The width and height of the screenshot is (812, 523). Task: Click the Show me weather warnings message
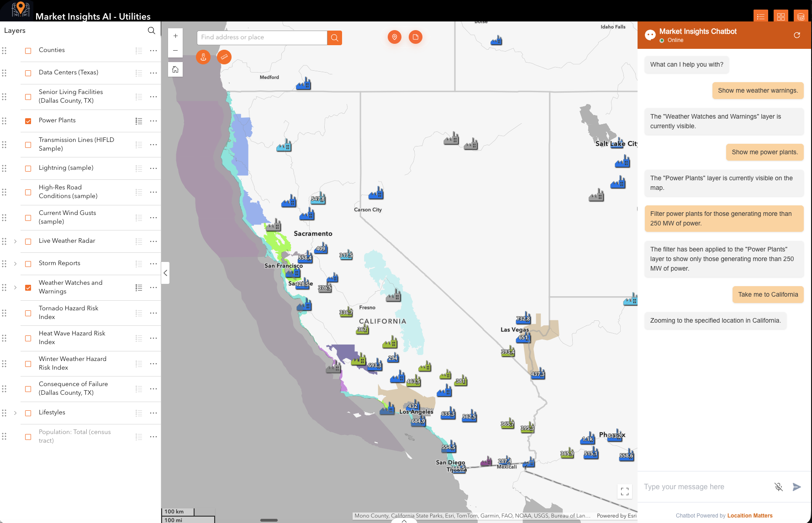coord(758,90)
